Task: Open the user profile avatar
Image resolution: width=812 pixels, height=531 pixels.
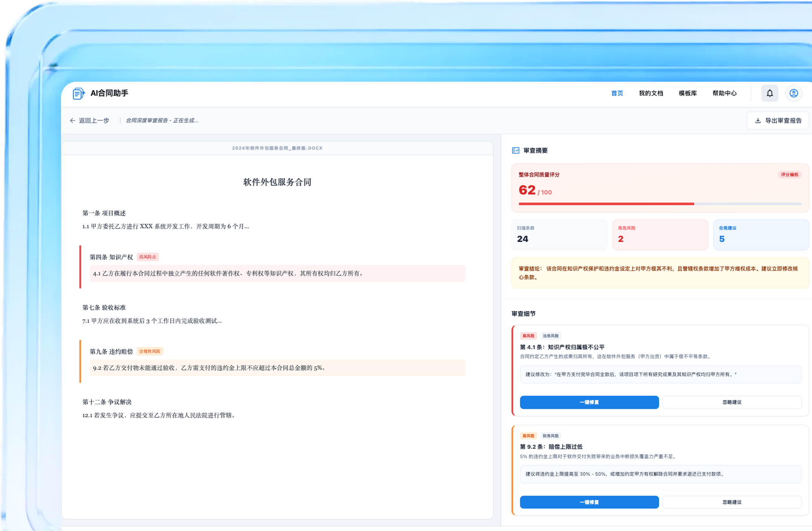Action: click(x=794, y=93)
